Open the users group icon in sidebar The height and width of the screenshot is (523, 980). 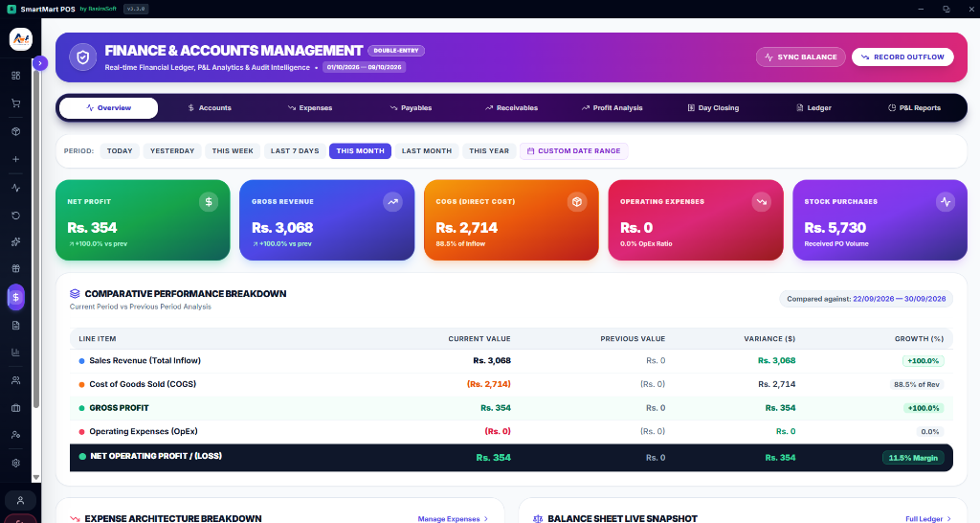tap(15, 380)
